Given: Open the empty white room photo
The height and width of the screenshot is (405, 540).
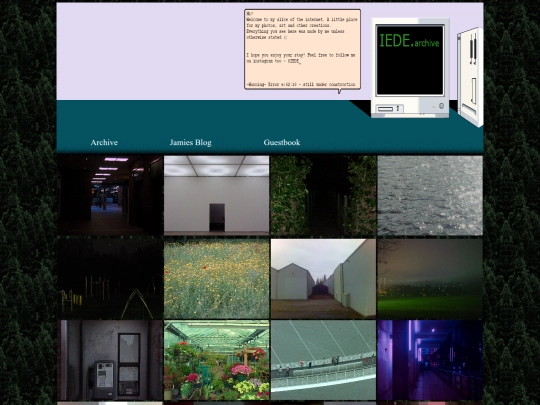Looking at the screenshot, I should click(217, 195).
